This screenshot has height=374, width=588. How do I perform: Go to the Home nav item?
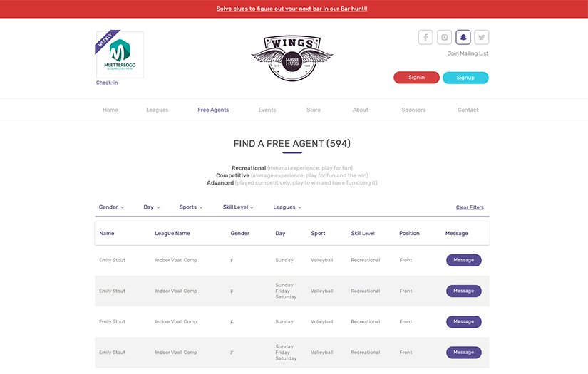pyautogui.click(x=110, y=110)
